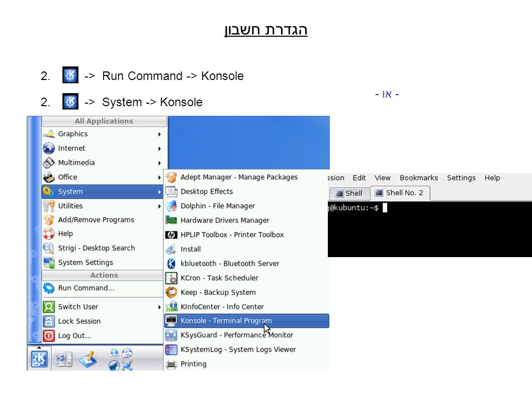Click the Run Command gear icon
Image resolution: width=532 pixels, height=399 pixels.
pos(49,288)
